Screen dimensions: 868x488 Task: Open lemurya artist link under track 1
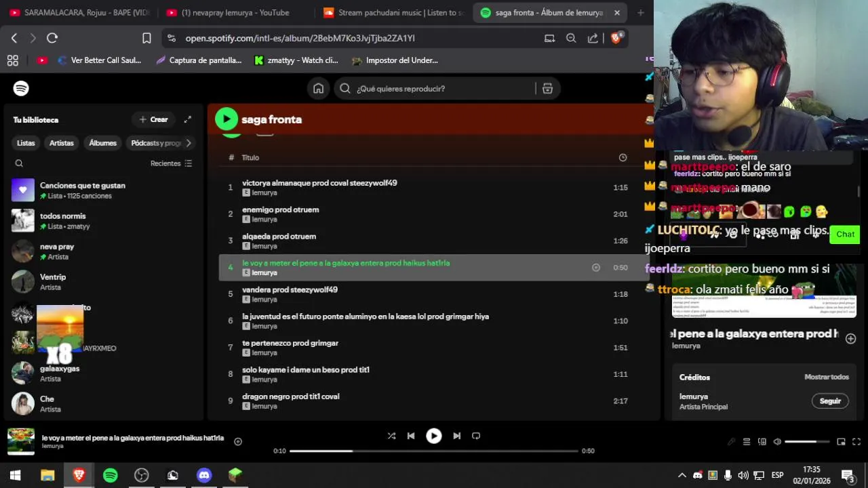[x=264, y=193]
